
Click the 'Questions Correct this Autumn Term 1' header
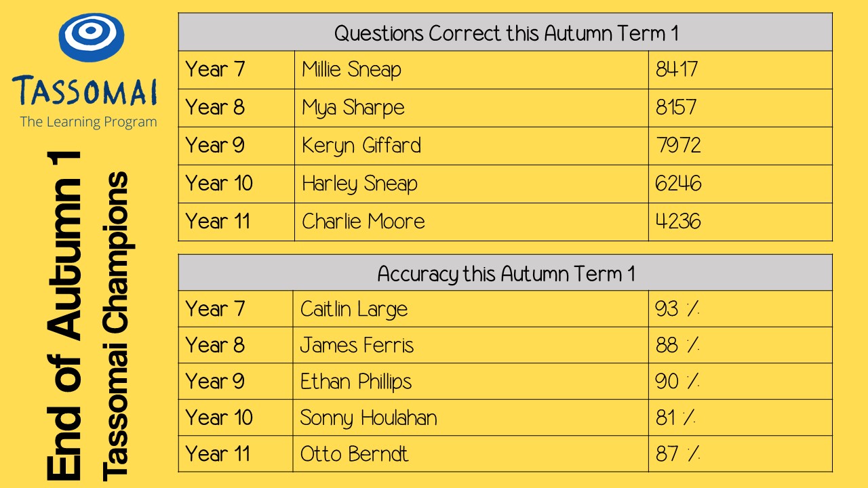point(505,32)
